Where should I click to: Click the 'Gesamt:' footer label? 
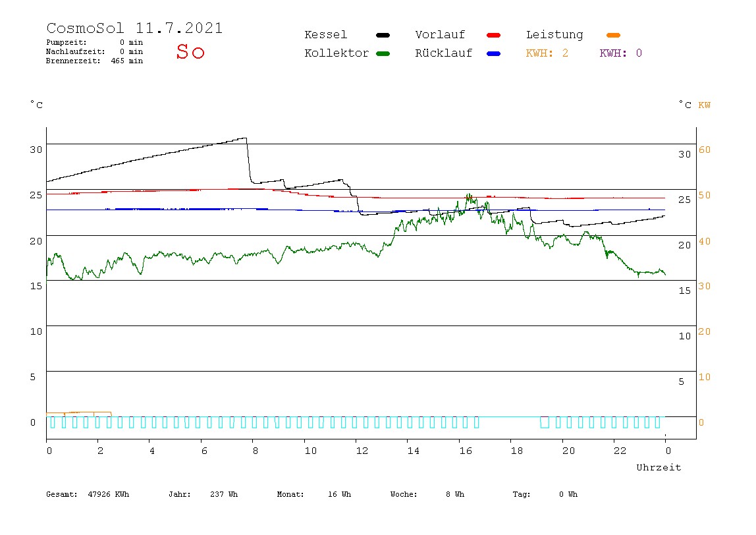(62, 494)
